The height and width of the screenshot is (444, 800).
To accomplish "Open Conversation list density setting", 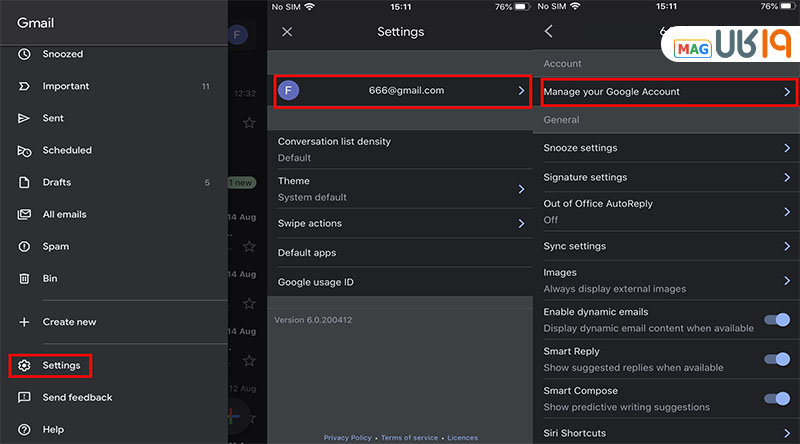I will pos(399,150).
